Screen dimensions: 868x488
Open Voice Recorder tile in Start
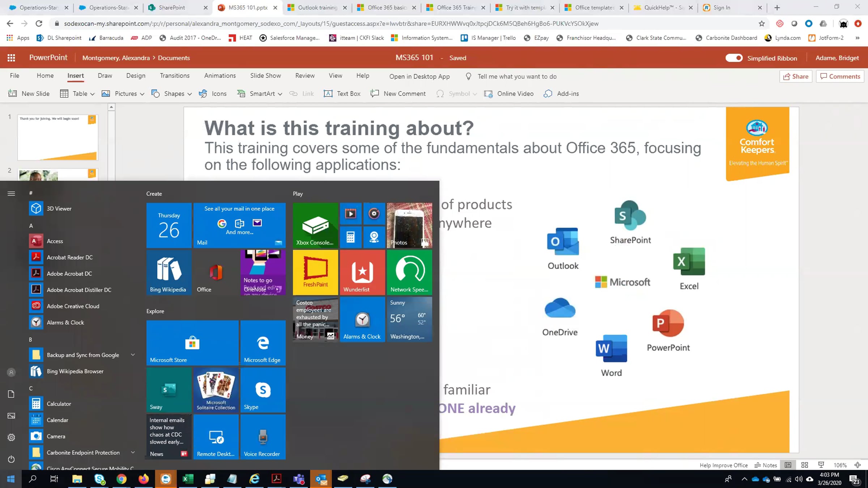pos(263,437)
